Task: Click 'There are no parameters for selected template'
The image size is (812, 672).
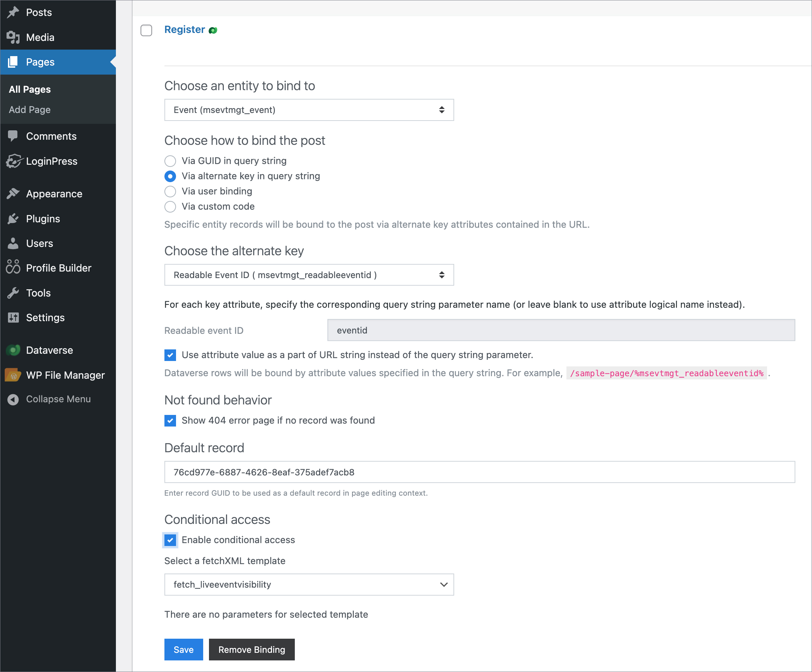Action: click(x=266, y=615)
